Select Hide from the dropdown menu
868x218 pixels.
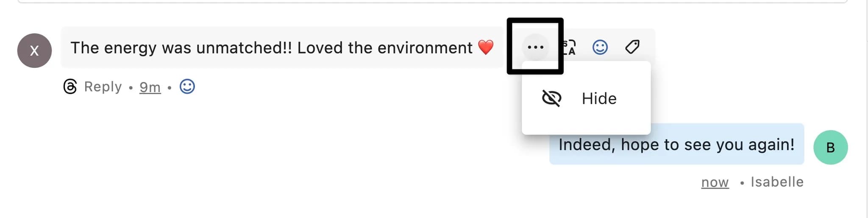[x=598, y=98]
